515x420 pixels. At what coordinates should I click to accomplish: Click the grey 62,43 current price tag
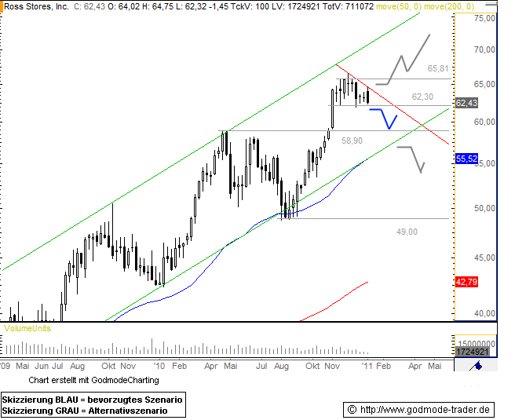point(466,103)
